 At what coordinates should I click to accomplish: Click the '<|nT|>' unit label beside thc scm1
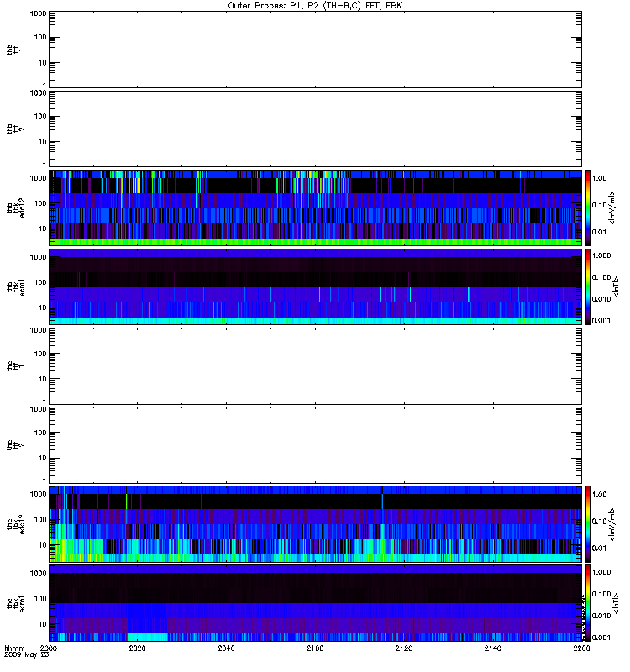coord(617,603)
